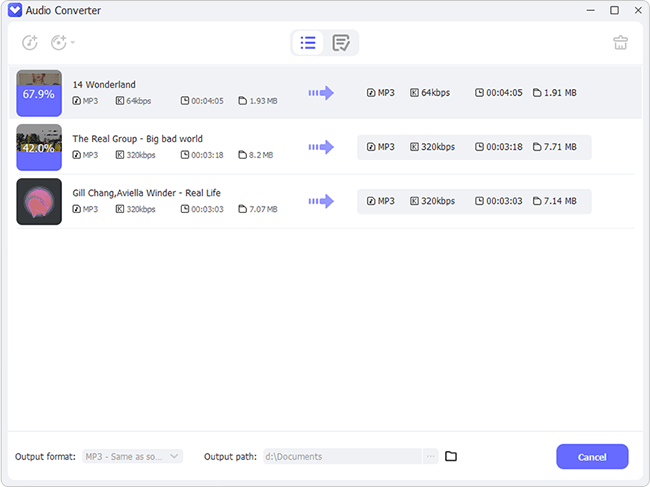Select The Real Group - Big bad world title

138,139
